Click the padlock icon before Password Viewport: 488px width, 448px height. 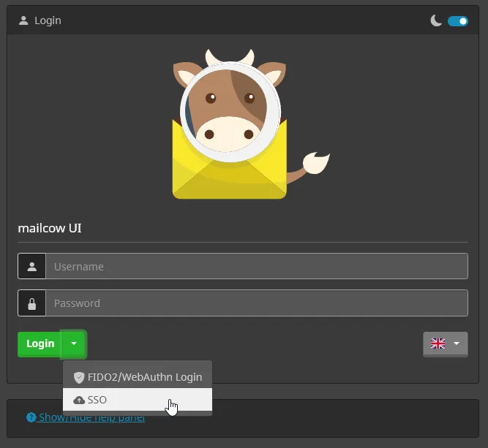[31, 303]
